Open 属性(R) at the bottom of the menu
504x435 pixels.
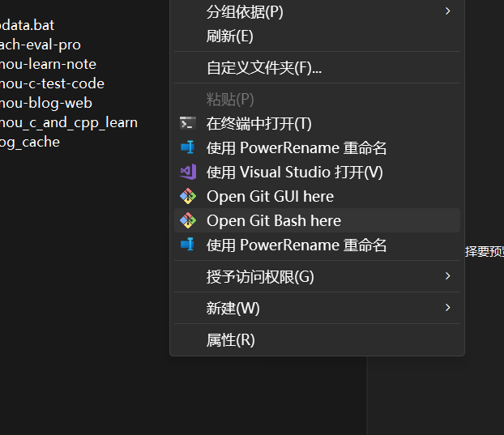tap(231, 340)
